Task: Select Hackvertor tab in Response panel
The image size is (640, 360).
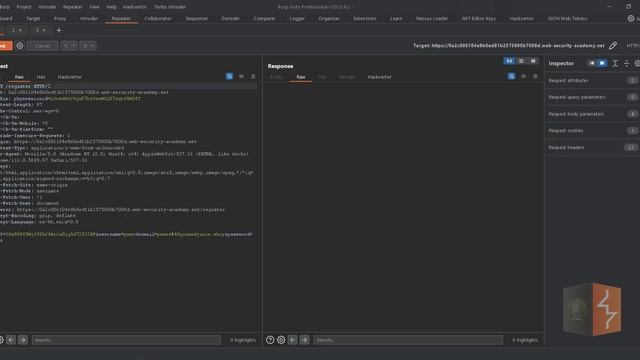Action: [380, 77]
